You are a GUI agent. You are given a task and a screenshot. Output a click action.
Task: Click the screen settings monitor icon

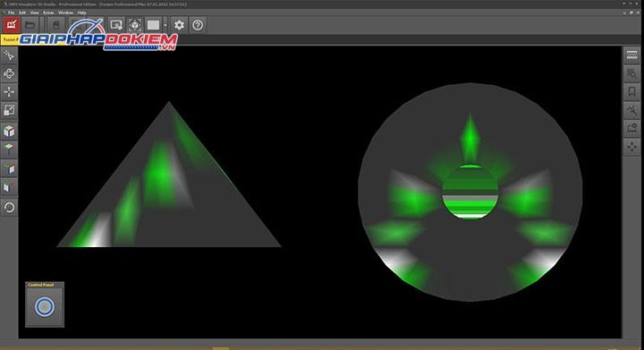116,25
